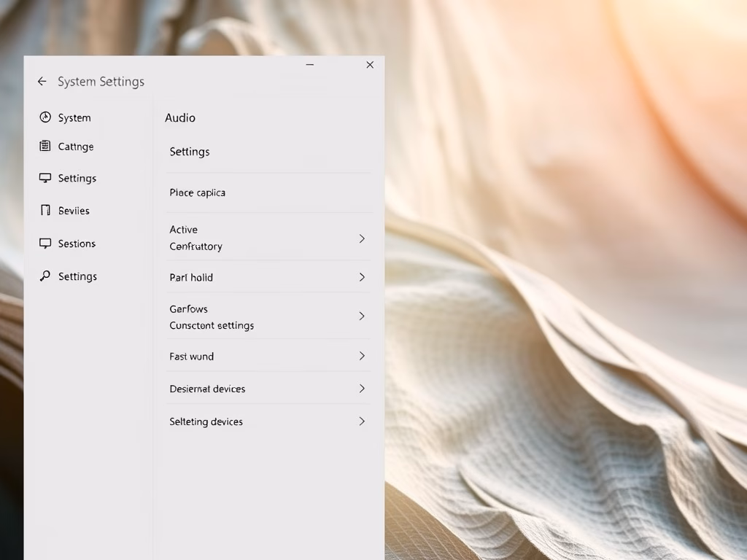Expand the Selteting devices chevron
This screenshot has width=747, height=560.
(x=362, y=421)
